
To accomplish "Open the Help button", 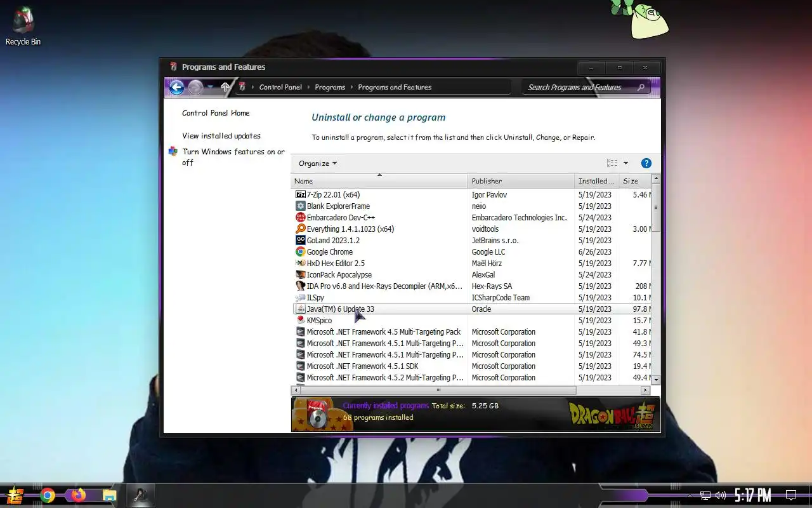I will click(x=646, y=163).
